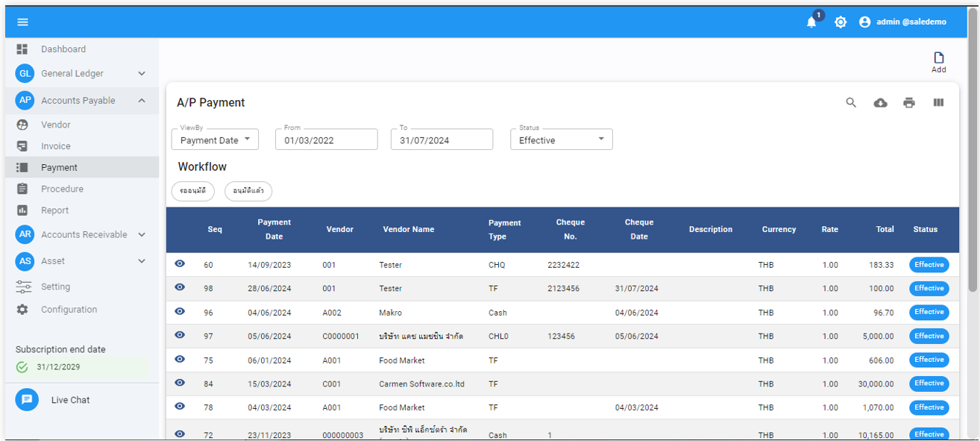Click the From date input field

pyautogui.click(x=326, y=140)
